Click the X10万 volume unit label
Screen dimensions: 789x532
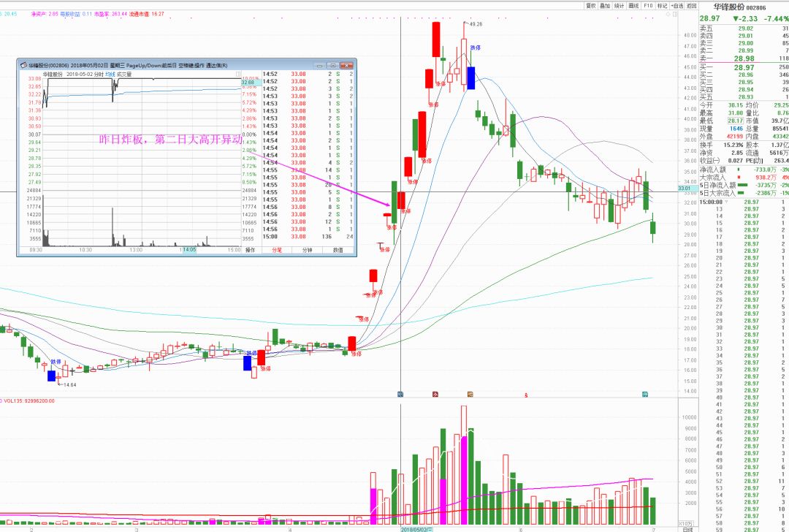685,523
